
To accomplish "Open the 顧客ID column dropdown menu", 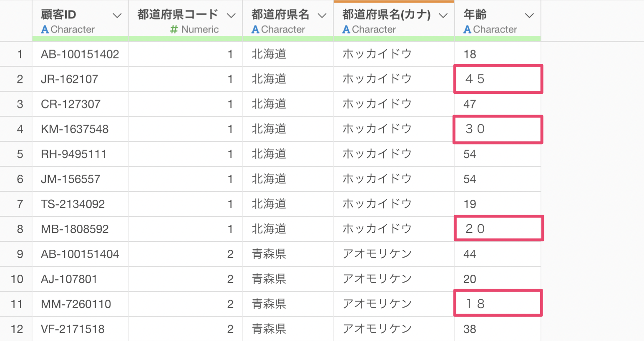I will click(x=117, y=16).
